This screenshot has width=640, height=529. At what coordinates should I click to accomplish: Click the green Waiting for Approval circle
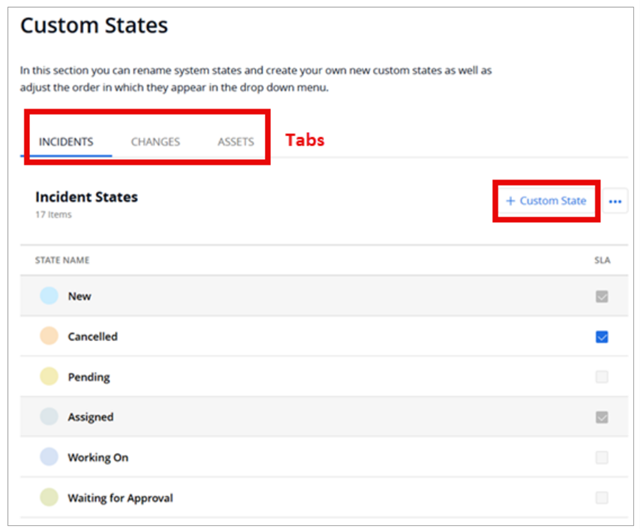point(49,497)
